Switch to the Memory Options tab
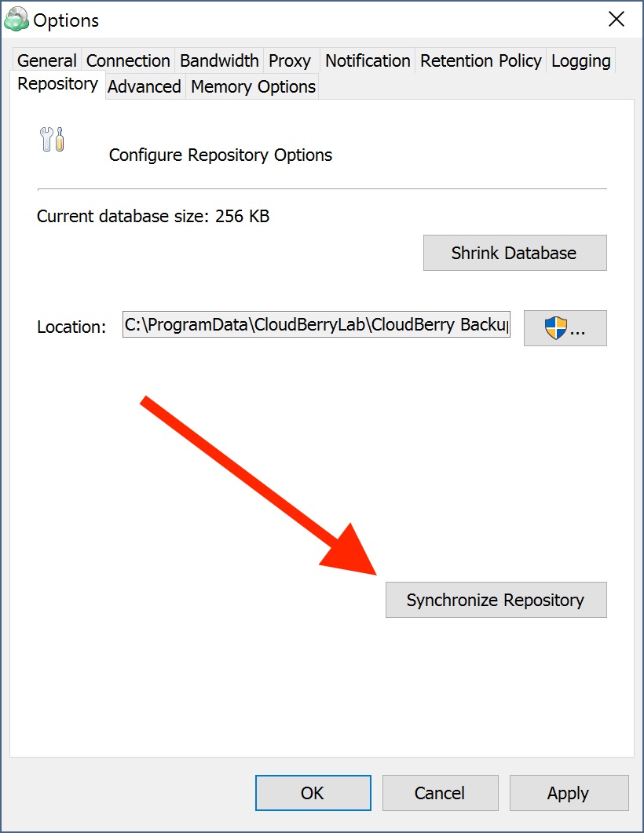This screenshot has height=833, width=644. coord(252,87)
